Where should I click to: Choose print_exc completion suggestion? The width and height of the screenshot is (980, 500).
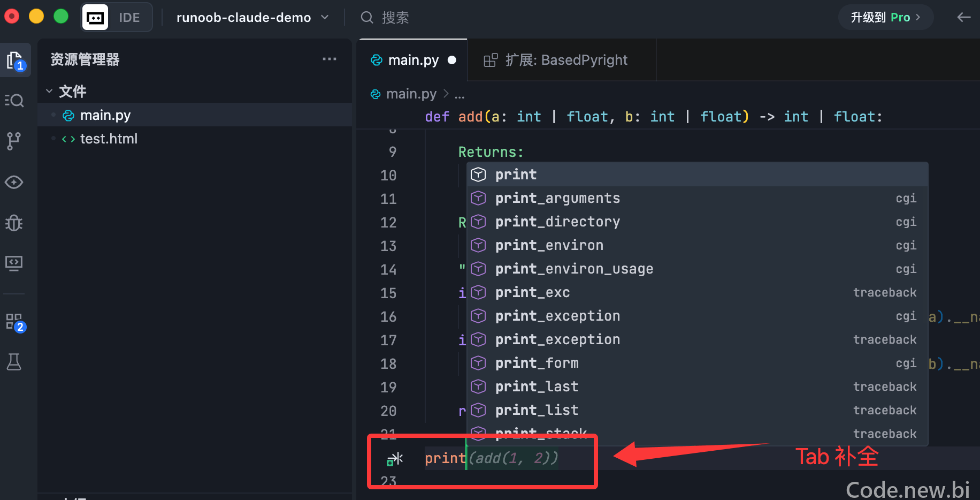click(x=698, y=292)
